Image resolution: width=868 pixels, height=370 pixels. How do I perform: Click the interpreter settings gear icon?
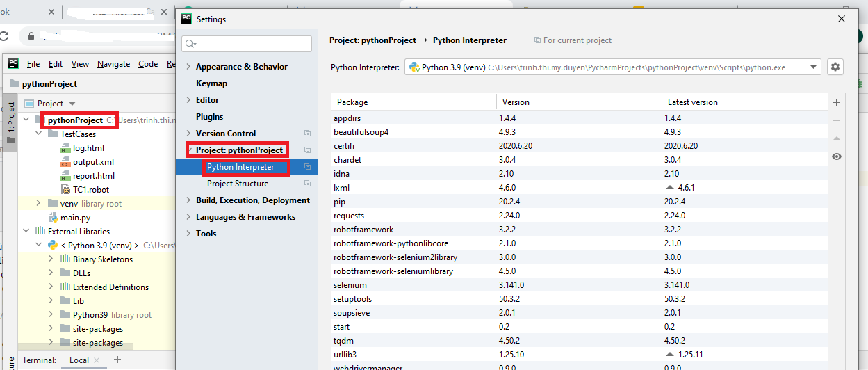point(835,67)
